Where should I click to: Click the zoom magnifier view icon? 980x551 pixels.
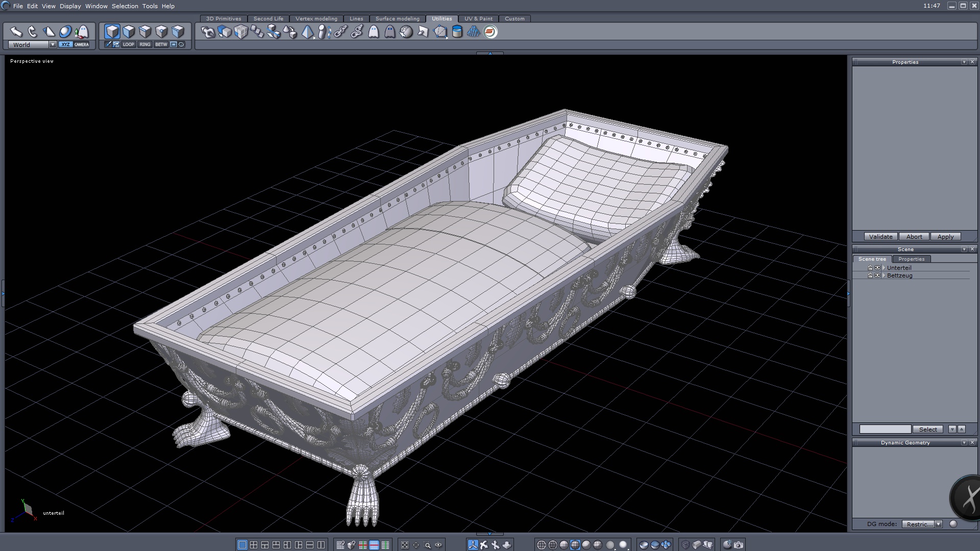[x=427, y=545]
